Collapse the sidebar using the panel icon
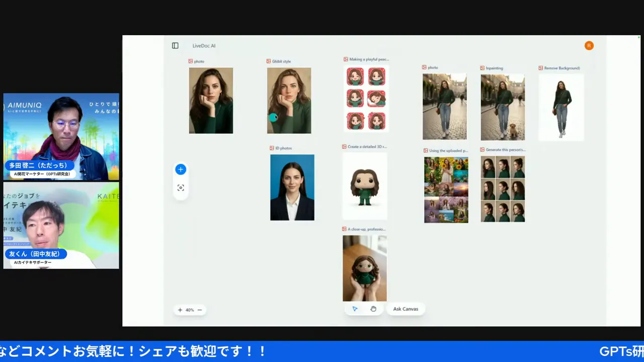This screenshot has width=644, height=362. pyautogui.click(x=175, y=45)
